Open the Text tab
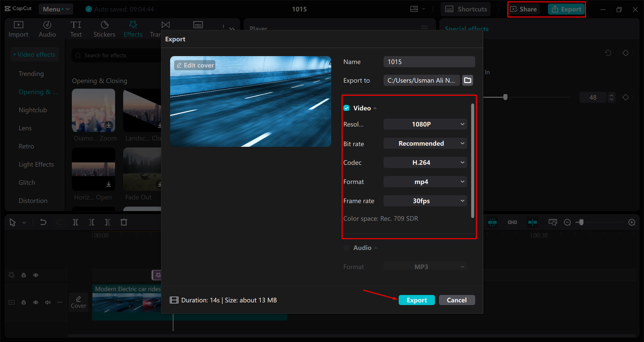 coord(76,29)
